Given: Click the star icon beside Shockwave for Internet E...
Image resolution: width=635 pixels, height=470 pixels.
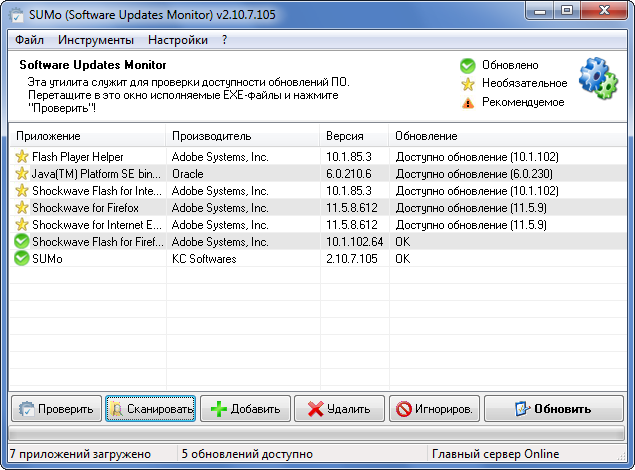Looking at the screenshot, I should coord(22,225).
